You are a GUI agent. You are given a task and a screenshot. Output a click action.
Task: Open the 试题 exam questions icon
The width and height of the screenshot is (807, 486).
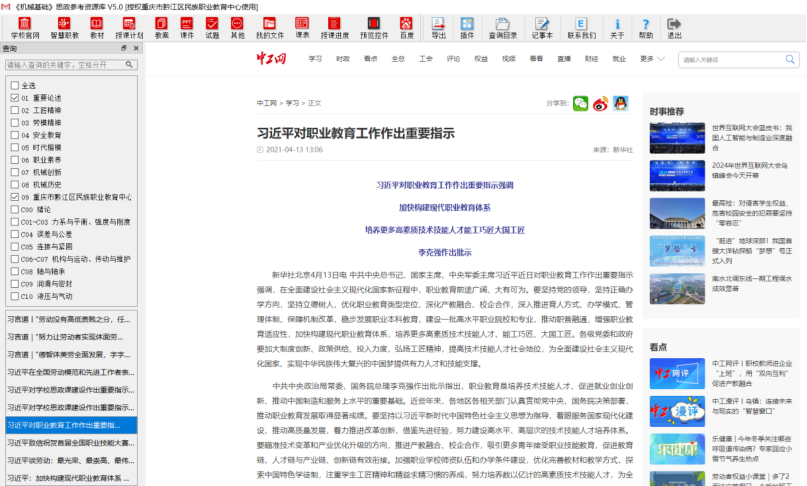pyautogui.click(x=212, y=28)
